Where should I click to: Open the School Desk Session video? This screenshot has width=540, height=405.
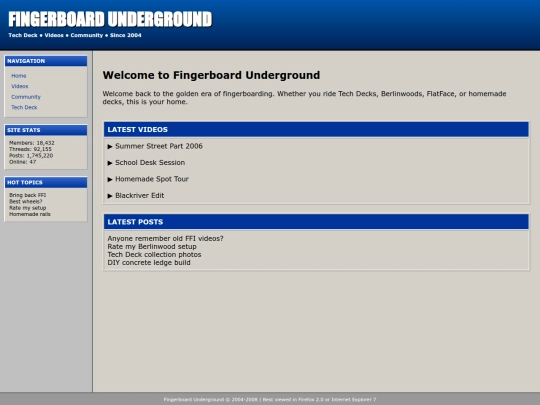click(x=150, y=163)
